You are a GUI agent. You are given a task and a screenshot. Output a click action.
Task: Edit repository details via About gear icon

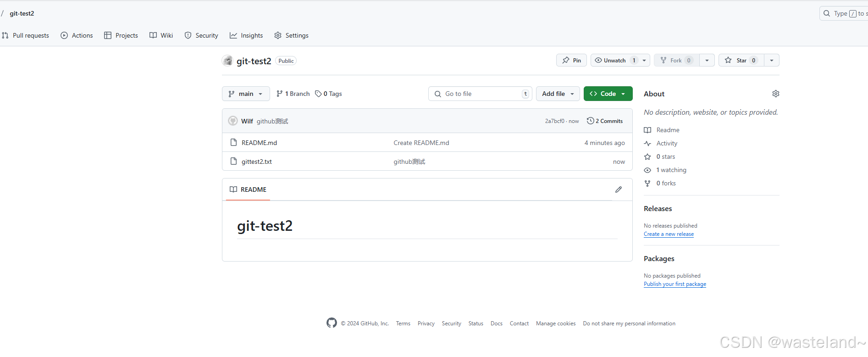[776, 94]
